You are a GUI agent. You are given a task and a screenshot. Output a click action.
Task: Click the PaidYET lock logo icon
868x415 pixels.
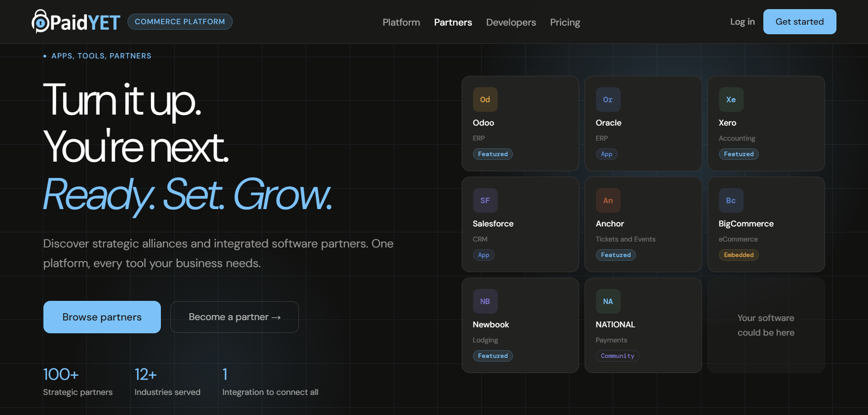tap(40, 21)
